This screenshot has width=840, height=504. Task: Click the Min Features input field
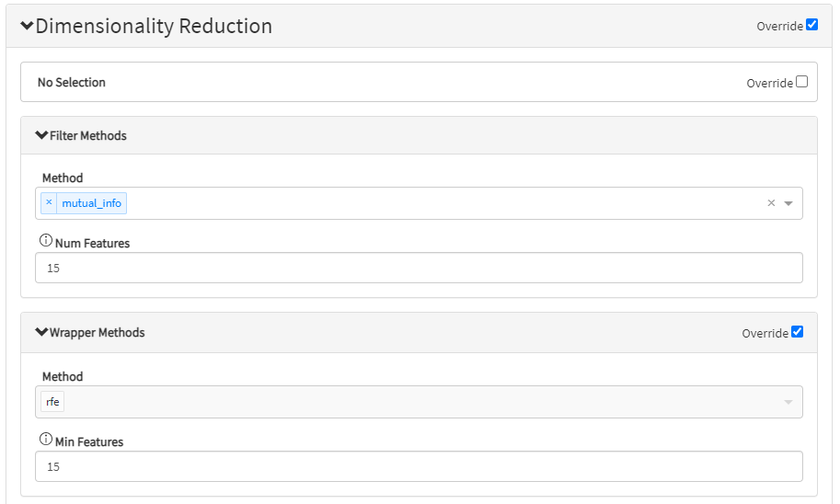click(419, 467)
